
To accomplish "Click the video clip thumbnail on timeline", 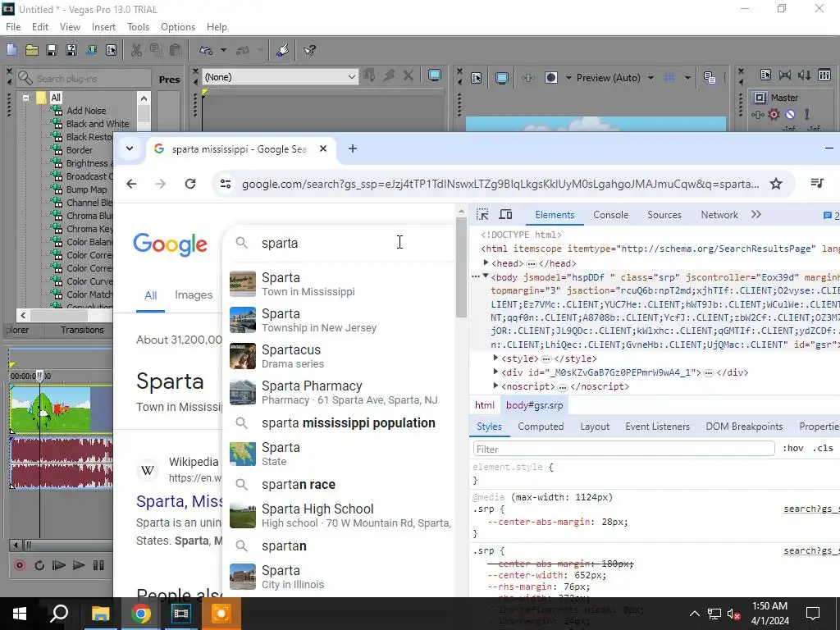I will point(50,410).
